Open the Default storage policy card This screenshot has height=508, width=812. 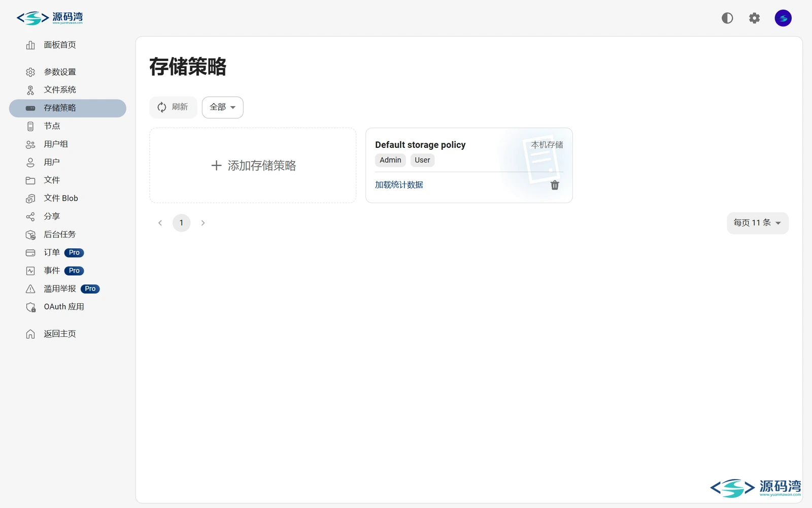(469, 166)
